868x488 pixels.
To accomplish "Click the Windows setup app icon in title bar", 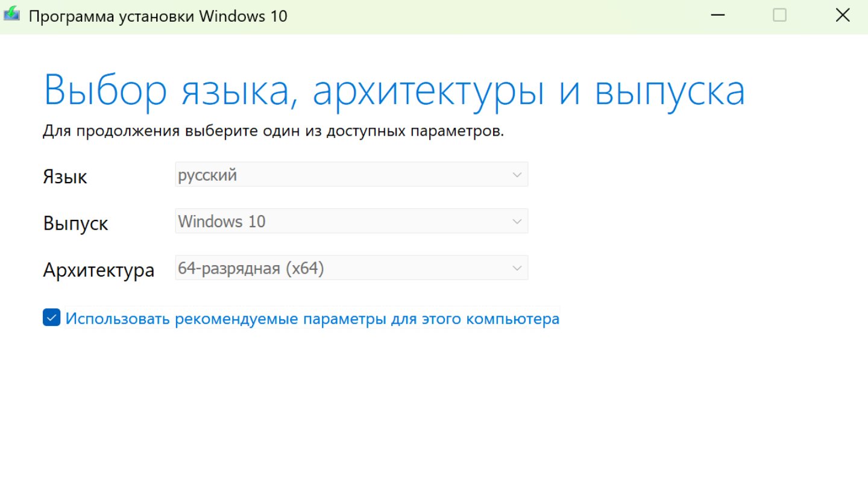I will (12, 15).
